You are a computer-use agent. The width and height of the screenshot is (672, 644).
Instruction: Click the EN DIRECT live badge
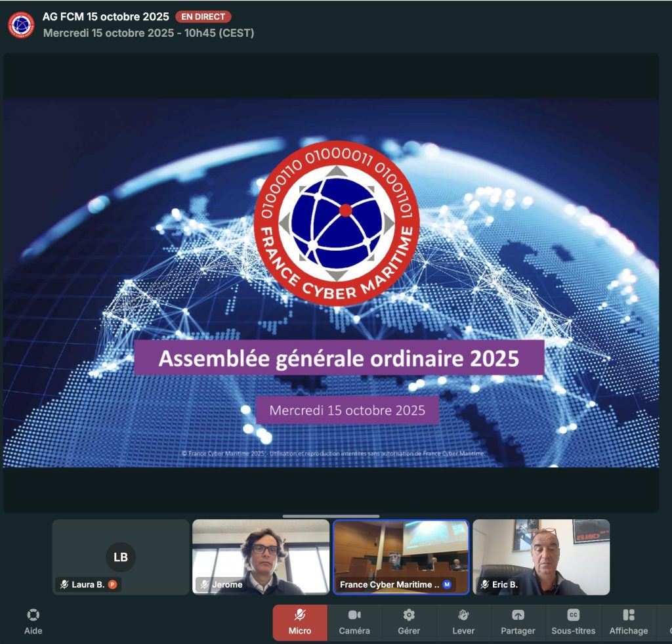pos(203,17)
